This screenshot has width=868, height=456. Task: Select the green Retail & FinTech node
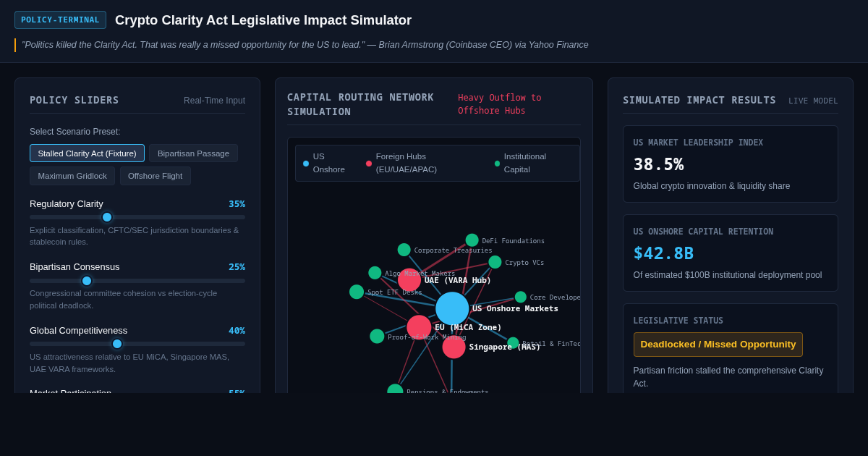pos(513,343)
